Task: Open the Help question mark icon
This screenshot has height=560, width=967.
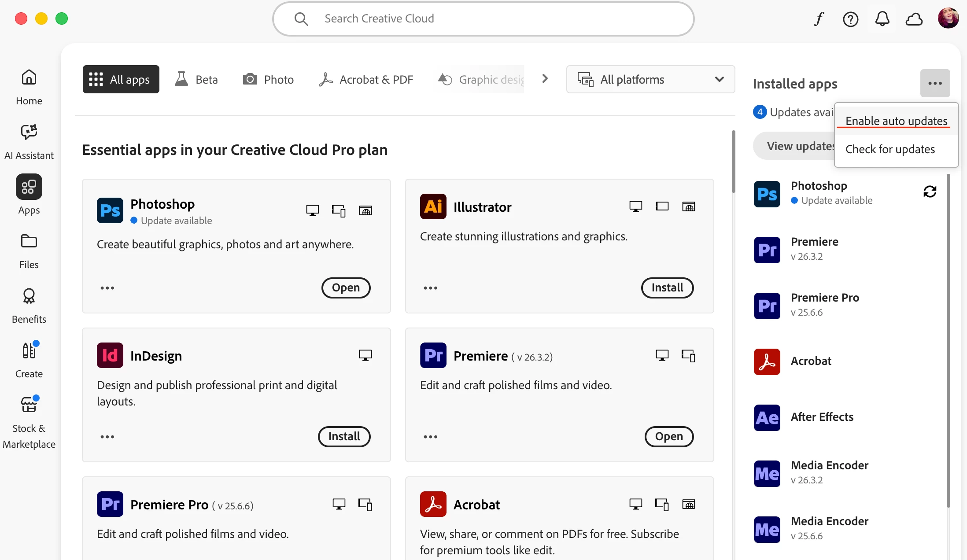Action: (850, 19)
